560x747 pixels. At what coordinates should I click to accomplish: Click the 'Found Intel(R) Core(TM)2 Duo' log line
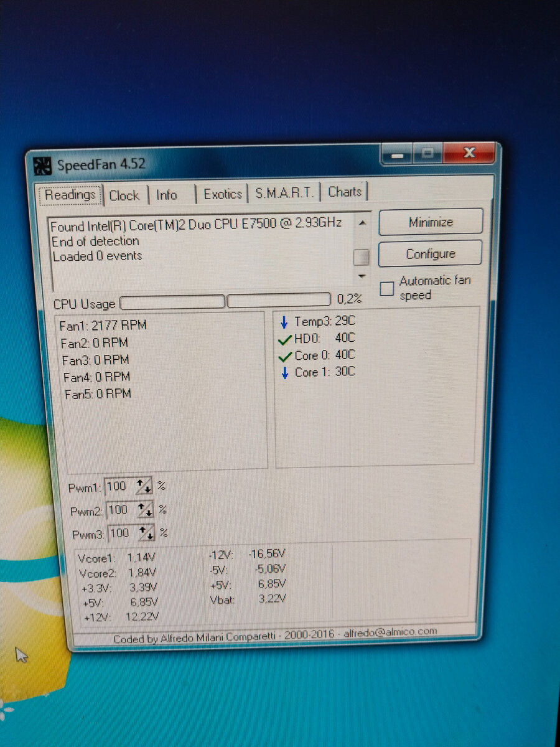pos(197,224)
